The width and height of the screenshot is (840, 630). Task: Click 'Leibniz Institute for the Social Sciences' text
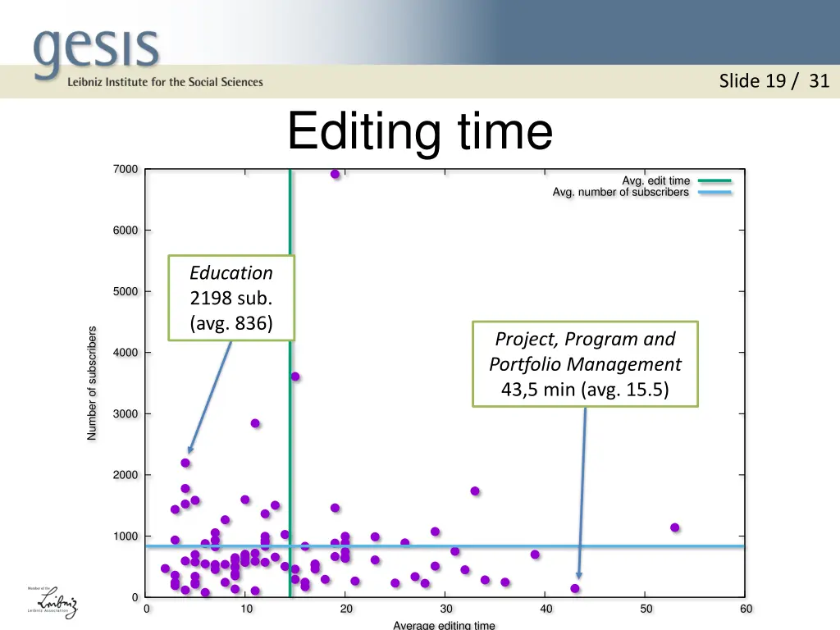click(165, 82)
